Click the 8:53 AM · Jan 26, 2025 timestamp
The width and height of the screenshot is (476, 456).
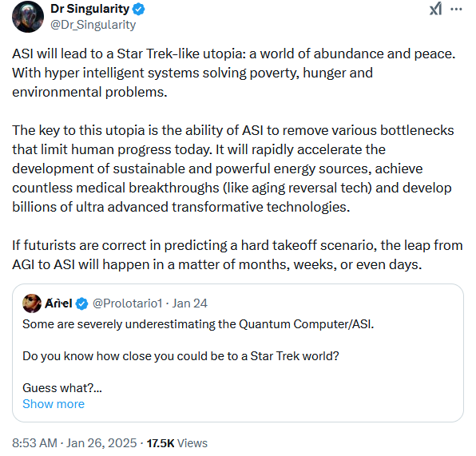click(x=74, y=443)
